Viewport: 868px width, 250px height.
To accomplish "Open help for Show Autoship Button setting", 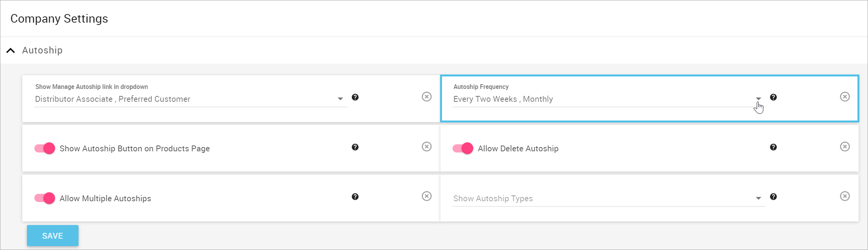I will click(355, 147).
